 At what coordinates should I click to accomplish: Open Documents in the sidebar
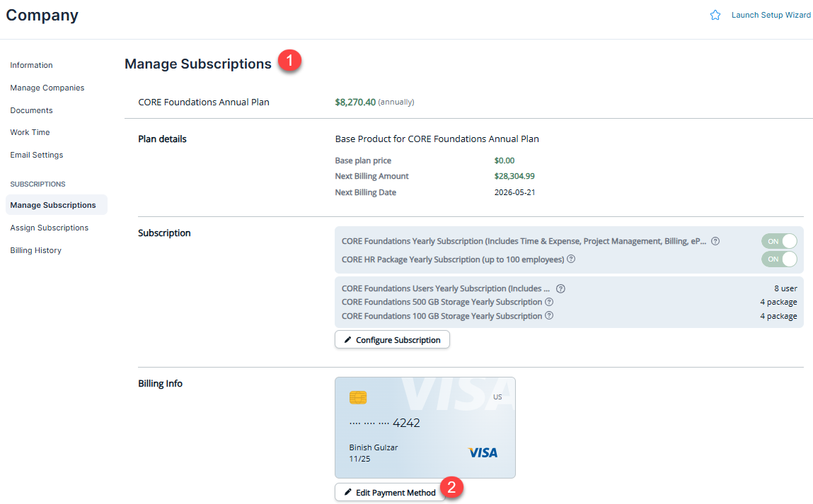(31, 110)
